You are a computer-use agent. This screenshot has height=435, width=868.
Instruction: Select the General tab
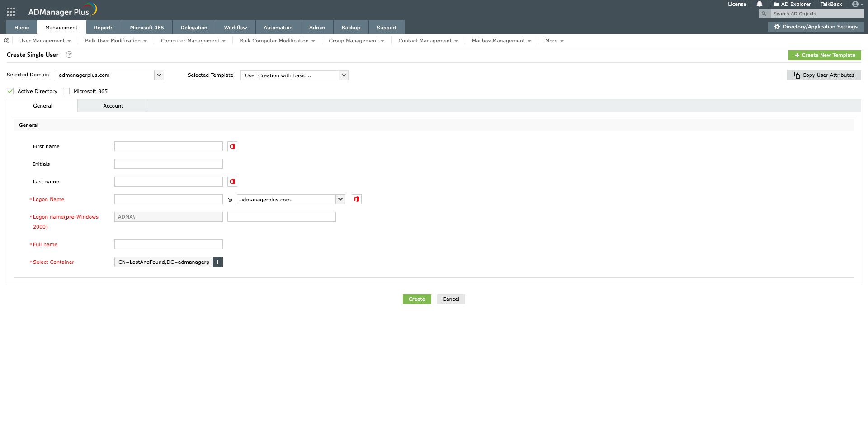click(x=42, y=106)
